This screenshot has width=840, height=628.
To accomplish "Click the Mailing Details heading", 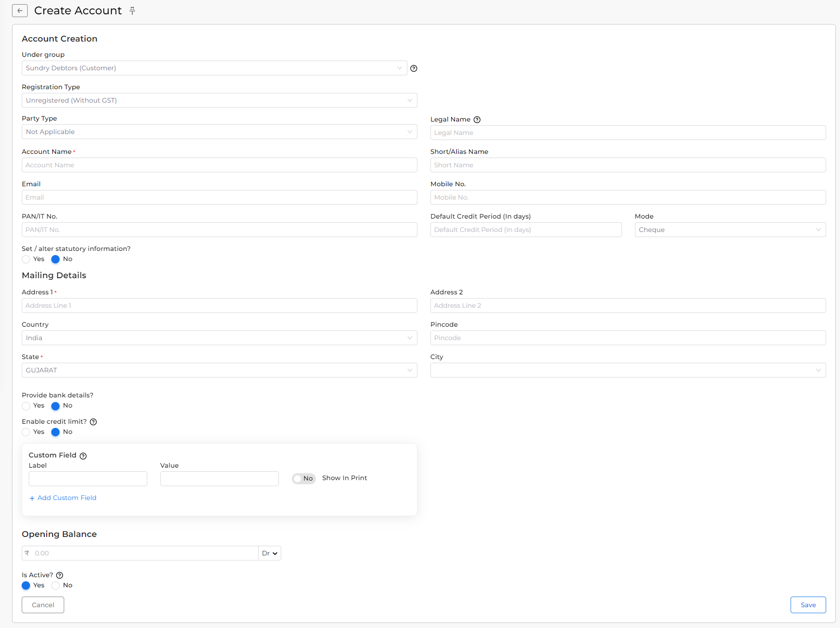I will pos(54,275).
